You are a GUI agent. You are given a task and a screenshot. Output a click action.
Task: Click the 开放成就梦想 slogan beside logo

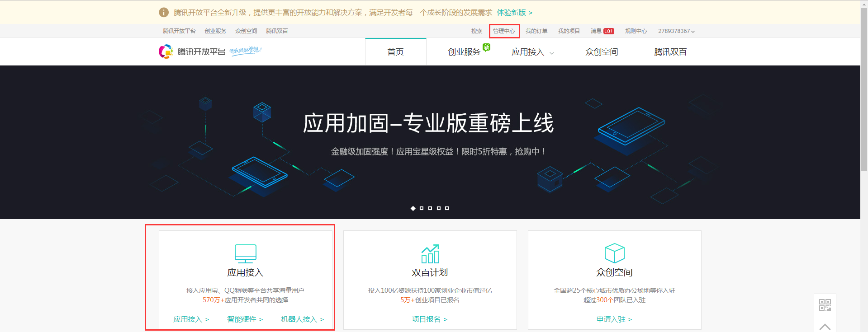coord(246,50)
